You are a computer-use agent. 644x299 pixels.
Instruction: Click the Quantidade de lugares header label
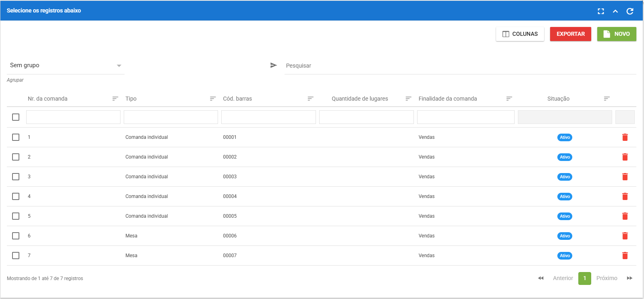tap(360, 99)
